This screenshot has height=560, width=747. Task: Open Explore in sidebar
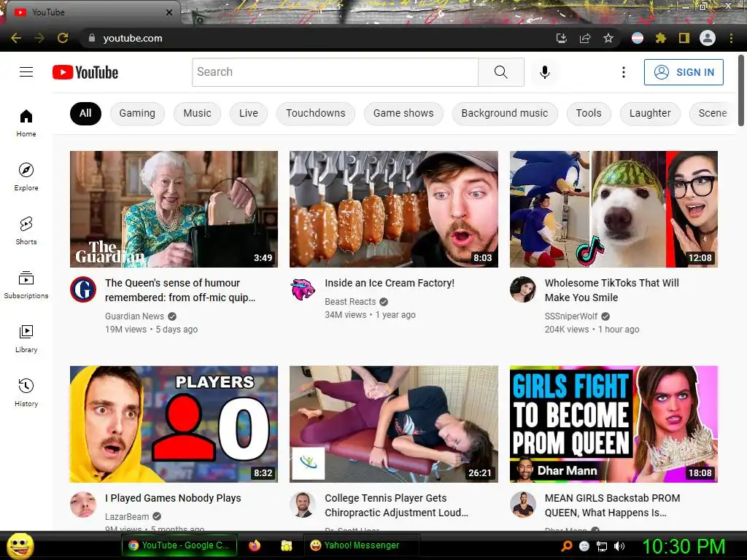point(26,176)
